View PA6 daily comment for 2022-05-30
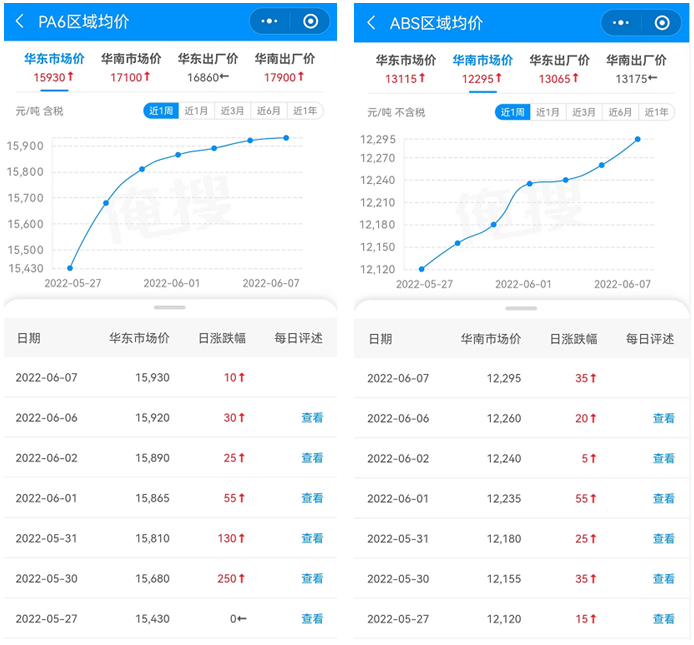694x645 pixels. [312, 578]
